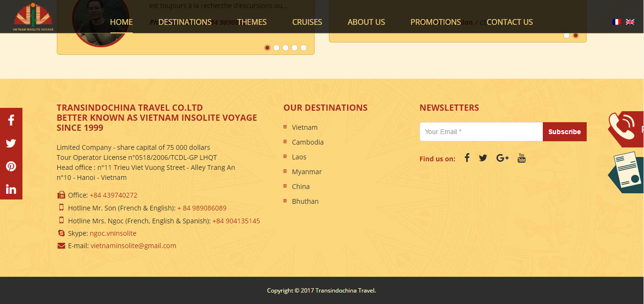Open China destination link
Viewport: 644px width, 304px height.
click(301, 187)
